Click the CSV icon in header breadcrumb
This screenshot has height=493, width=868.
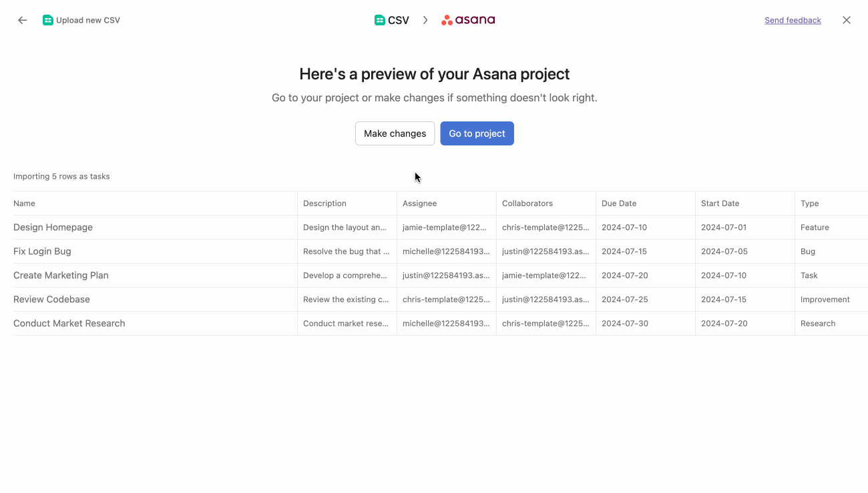pyautogui.click(x=380, y=21)
